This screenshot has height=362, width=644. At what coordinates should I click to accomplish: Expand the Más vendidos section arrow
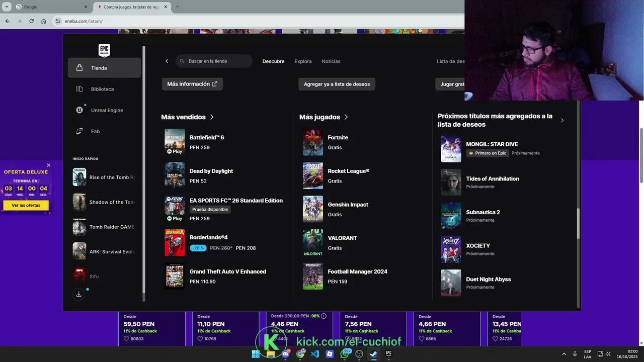(212, 117)
